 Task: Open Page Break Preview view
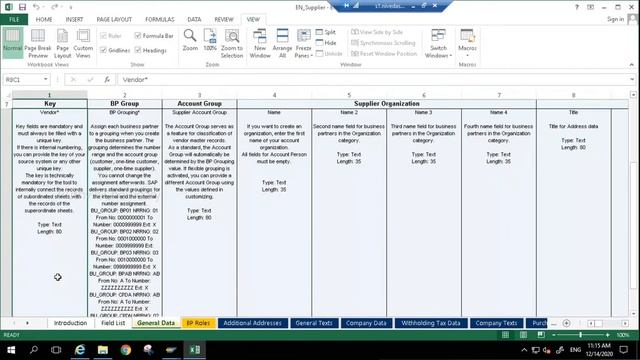tap(38, 43)
